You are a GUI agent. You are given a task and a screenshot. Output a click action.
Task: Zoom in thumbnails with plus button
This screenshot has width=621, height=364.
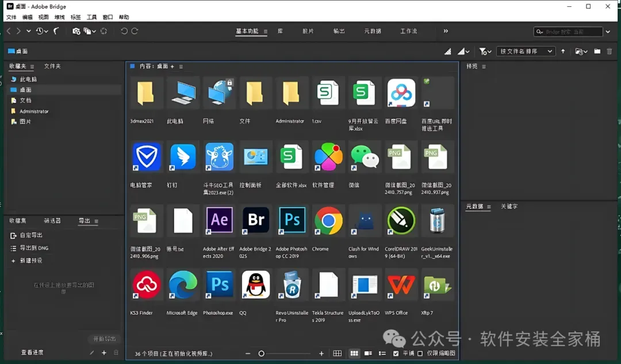point(321,353)
